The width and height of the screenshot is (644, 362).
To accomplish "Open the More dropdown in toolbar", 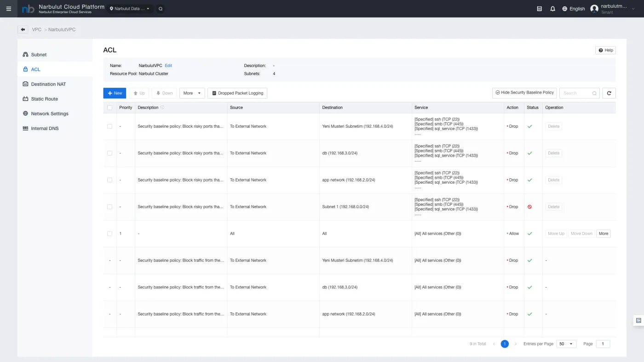I will click(192, 93).
